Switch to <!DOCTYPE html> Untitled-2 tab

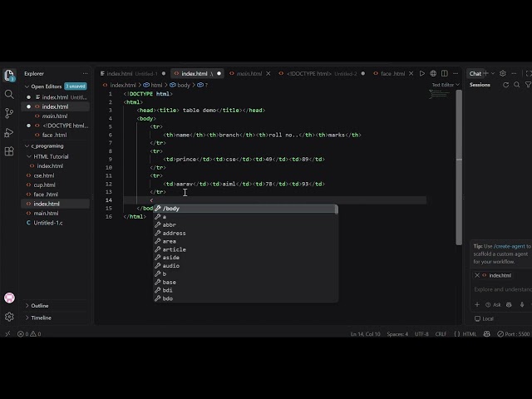pyautogui.click(x=322, y=73)
